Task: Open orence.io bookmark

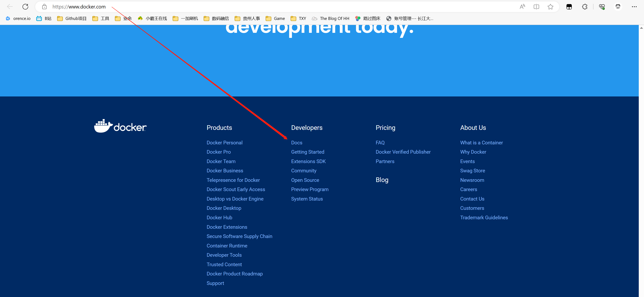Action: click(x=18, y=19)
